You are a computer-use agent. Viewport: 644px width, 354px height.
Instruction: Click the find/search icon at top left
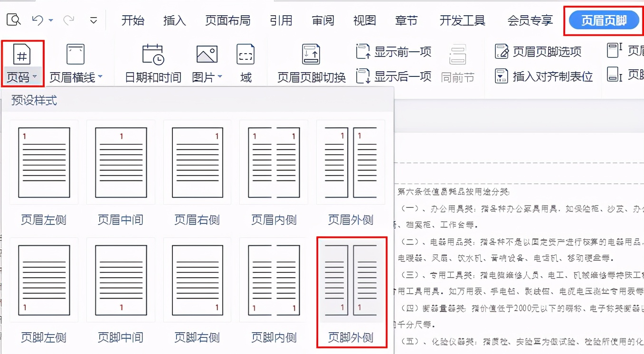(x=13, y=20)
